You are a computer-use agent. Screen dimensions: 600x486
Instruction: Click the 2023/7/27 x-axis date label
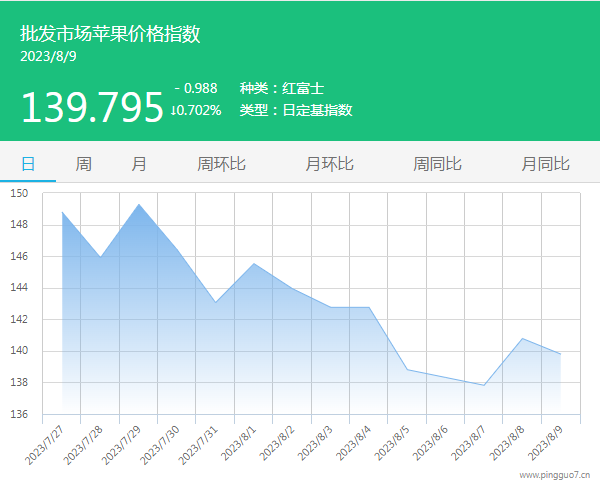click(x=45, y=441)
